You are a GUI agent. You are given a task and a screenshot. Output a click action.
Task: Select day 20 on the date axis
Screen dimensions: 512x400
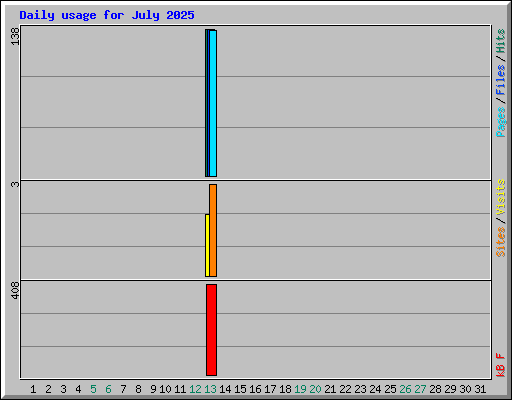coord(315,389)
